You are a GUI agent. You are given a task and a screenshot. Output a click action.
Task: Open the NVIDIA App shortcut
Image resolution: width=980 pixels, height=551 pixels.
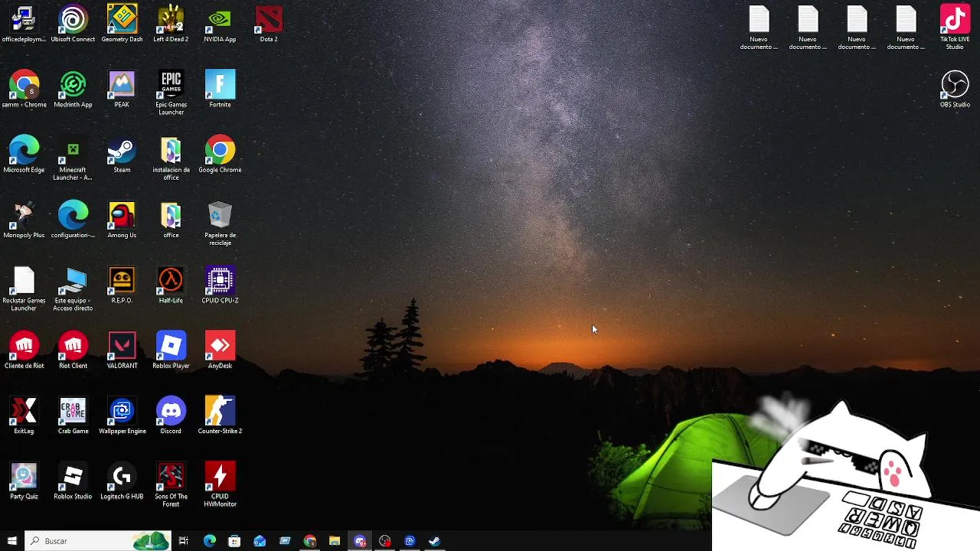(x=220, y=24)
